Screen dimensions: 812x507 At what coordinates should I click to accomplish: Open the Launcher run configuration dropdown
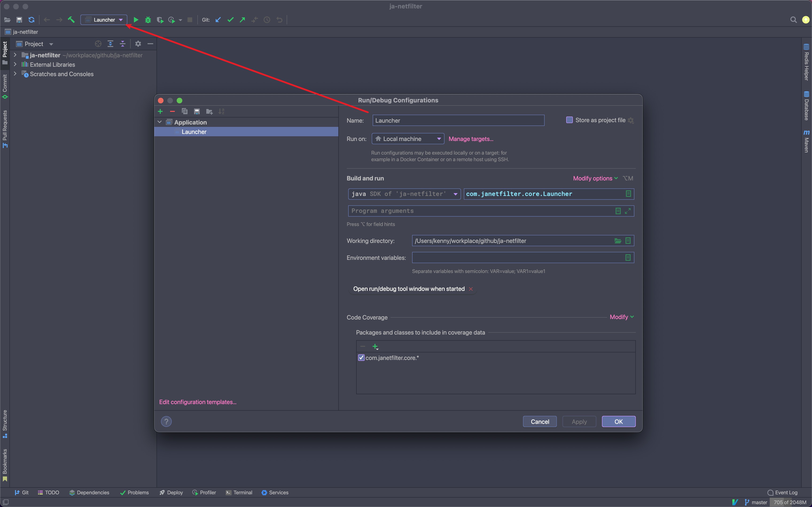(104, 20)
